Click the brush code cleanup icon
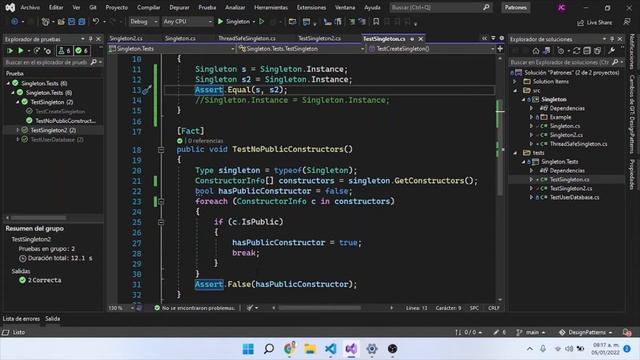 pos(250,308)
